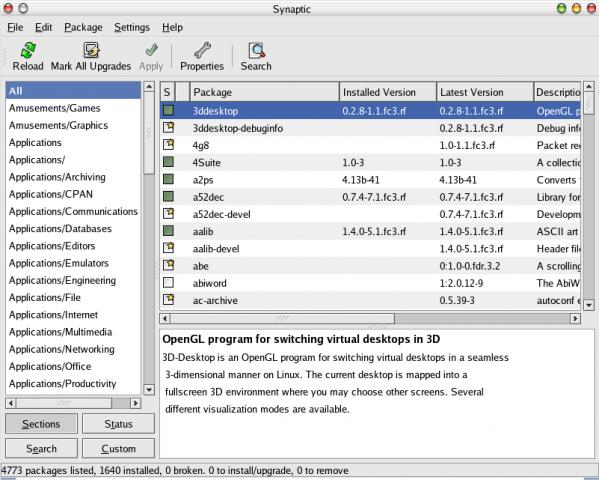Click status icon for 4g8 package

[168, 145]
